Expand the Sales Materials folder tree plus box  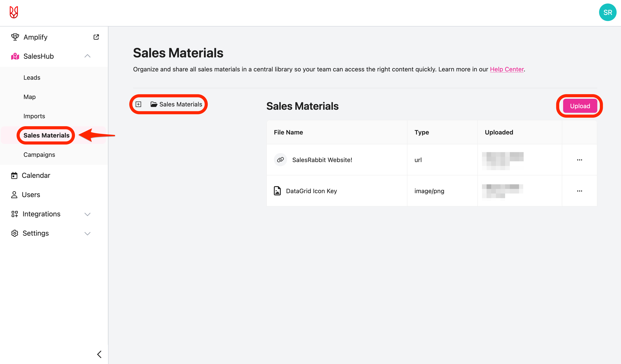tap(139, 104)
